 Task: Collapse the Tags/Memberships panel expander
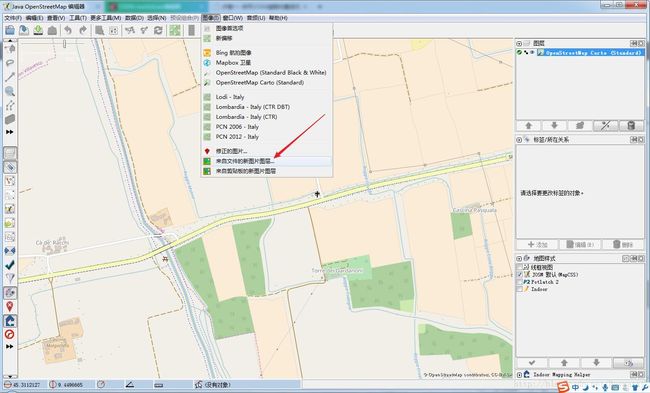519,140
